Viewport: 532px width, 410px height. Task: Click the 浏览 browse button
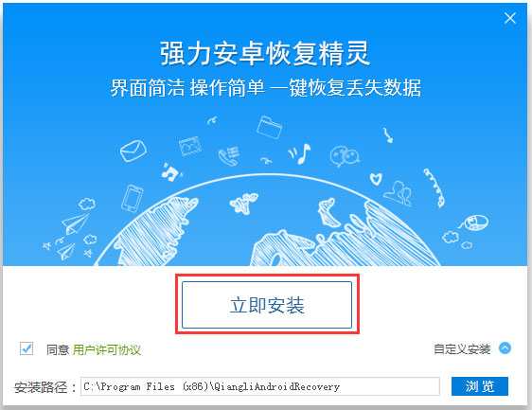coord(480,386)
